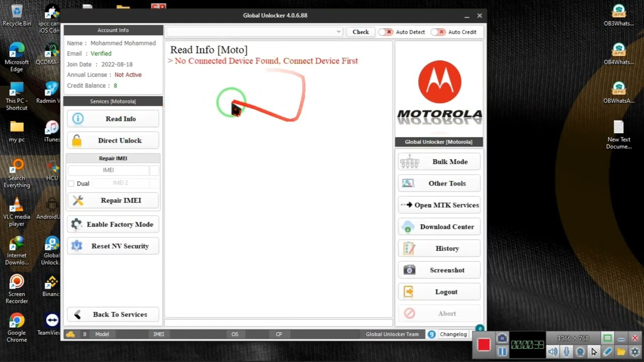644x362 pixels.
Task: Click inside the IMEI 2 input field
Action: (120, 183)
